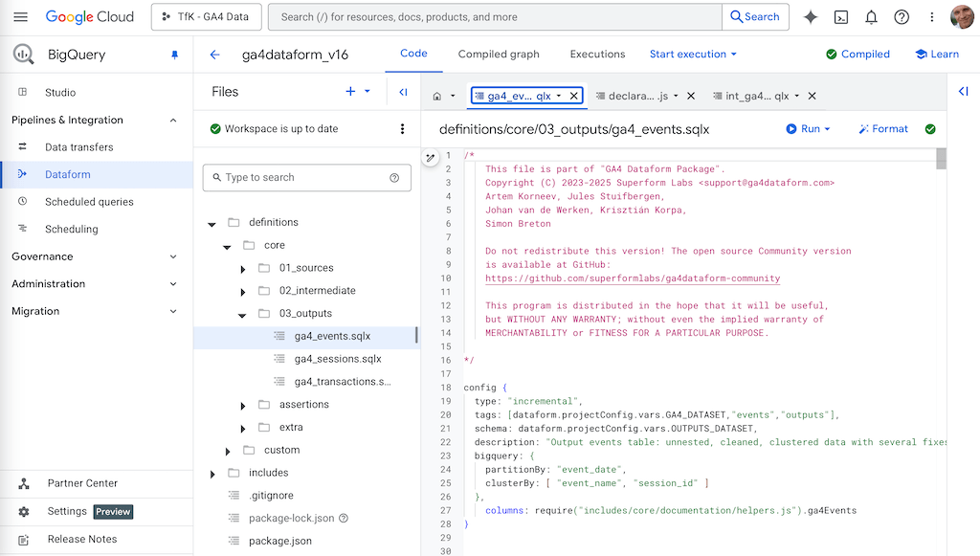Select the declara... .js editor tab
The image size is (980, 556).
click(x=637, y=96)
